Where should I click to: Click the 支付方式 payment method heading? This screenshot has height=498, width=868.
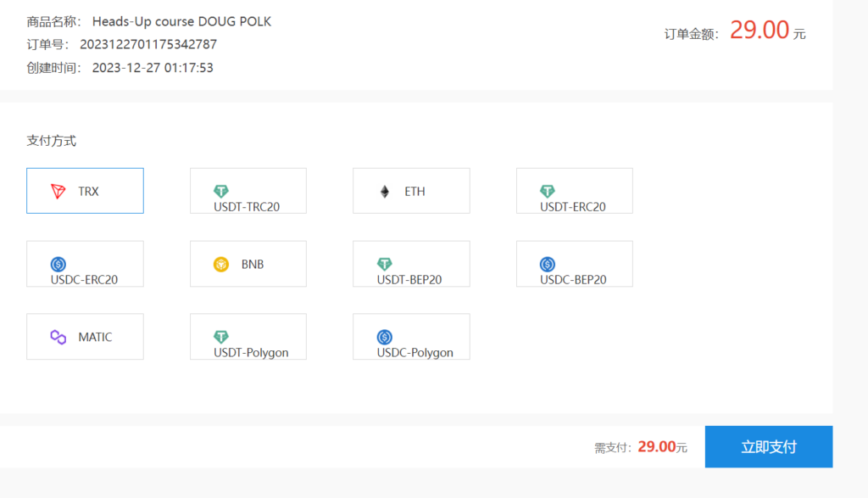tap(52, 141)
